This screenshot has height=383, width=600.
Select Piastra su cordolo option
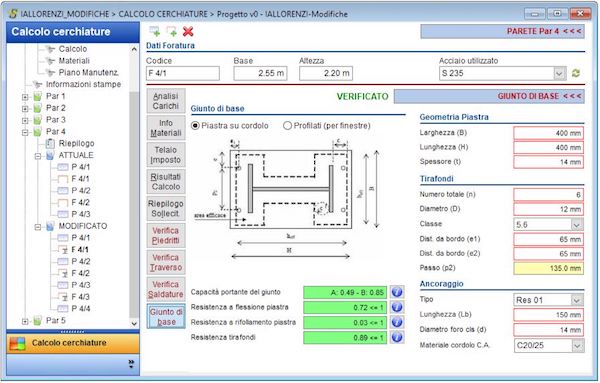pos(195,125)
